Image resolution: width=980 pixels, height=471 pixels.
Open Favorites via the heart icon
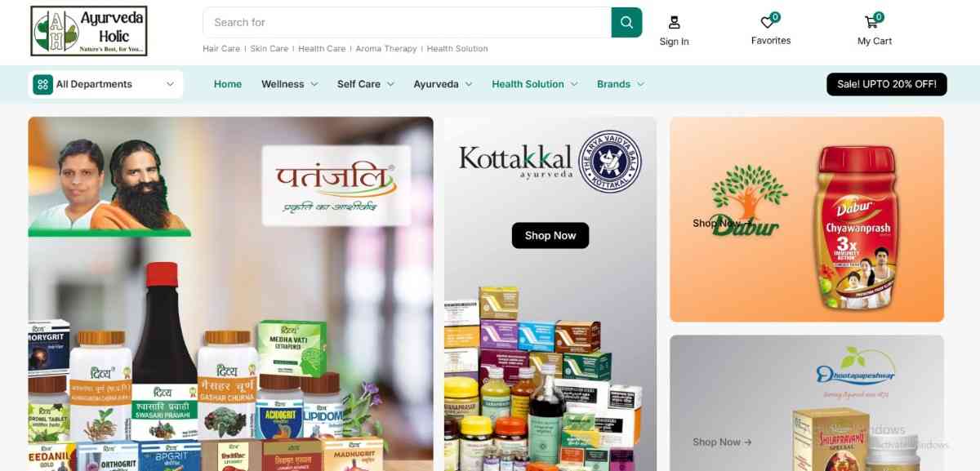tap(767, 22)
